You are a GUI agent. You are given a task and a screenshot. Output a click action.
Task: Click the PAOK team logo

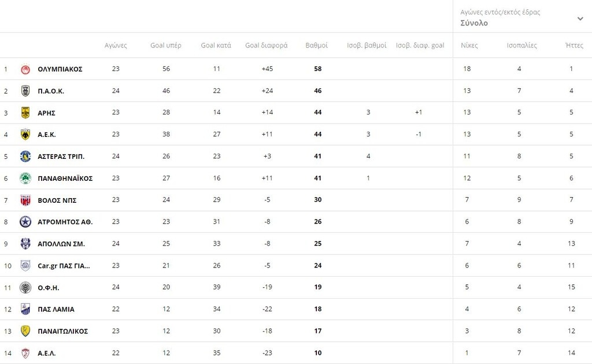[x=25, y=91]
